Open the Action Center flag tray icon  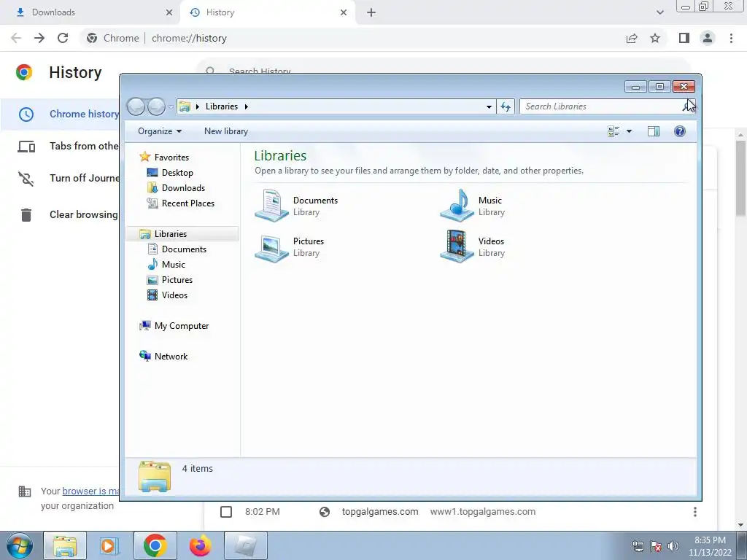coord(656,546)
